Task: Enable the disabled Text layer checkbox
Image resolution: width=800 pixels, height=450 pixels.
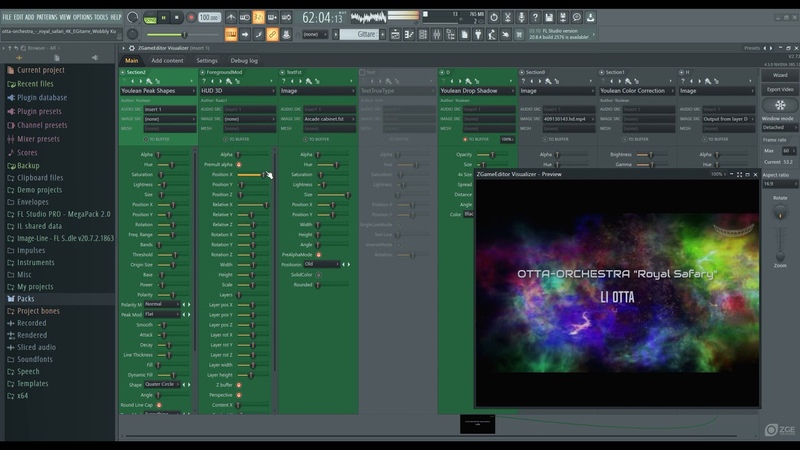Action: click(362, 72)
